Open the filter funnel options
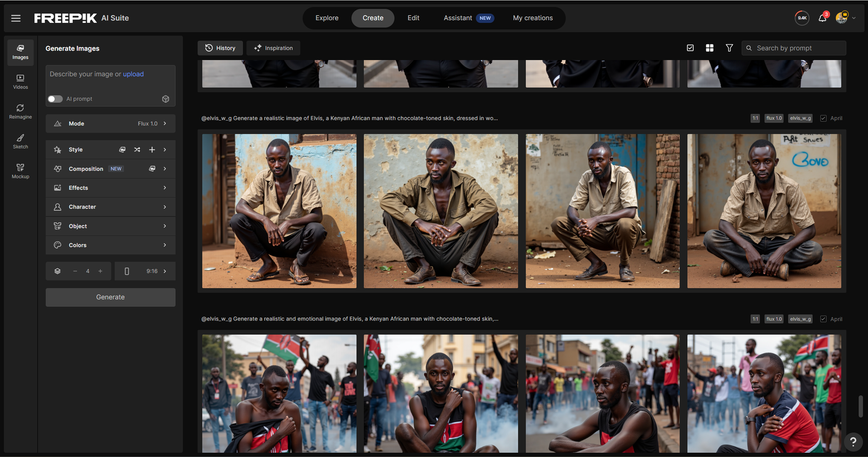 point(729,48)
